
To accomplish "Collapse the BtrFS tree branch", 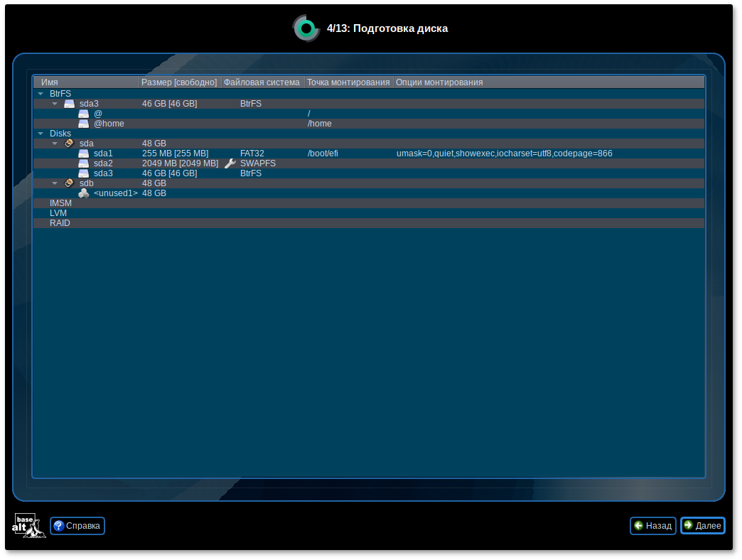I will [41, 93].
